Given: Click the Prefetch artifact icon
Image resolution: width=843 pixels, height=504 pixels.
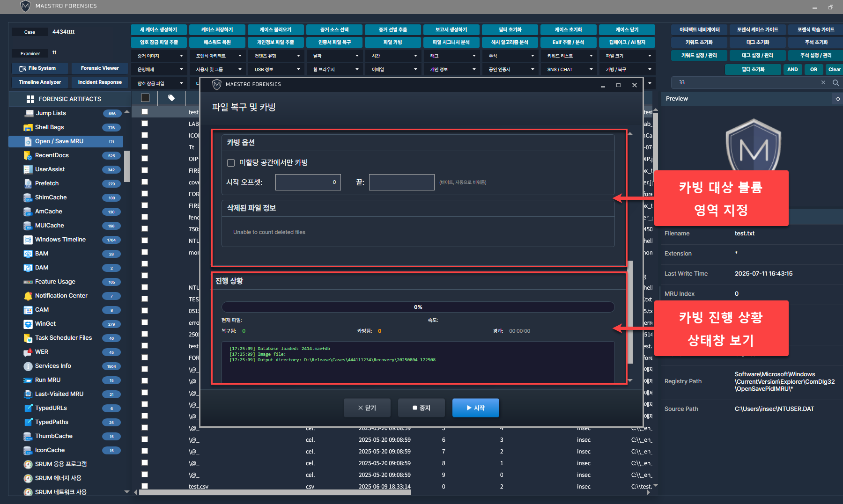Looking at the screenshot, I should tap(28, 183).
